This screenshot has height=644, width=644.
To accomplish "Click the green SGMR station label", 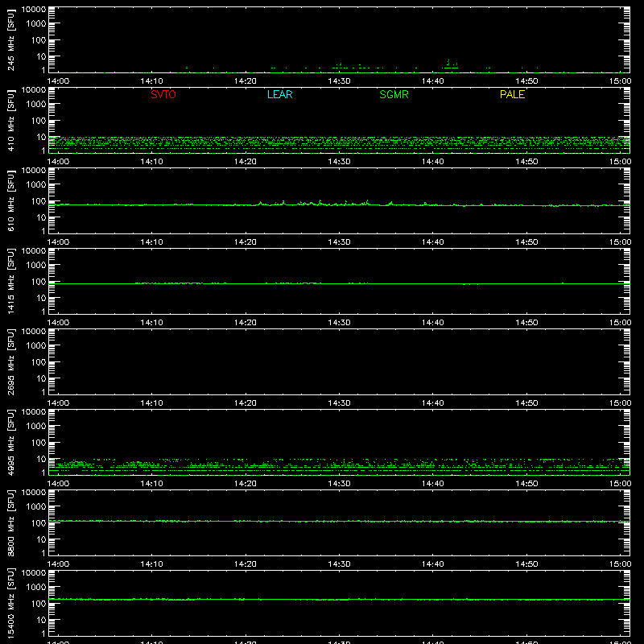I will pyautogui.click(x=394, y=94).
